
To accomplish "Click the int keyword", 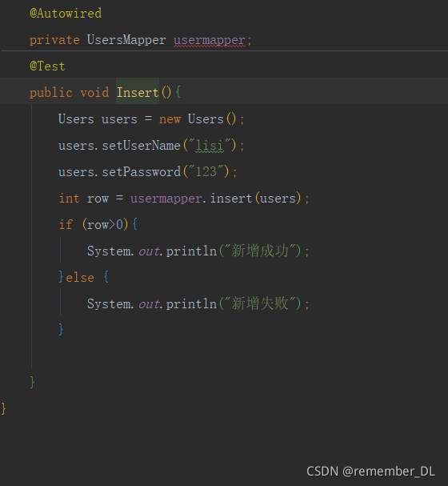I will point(70,199).
